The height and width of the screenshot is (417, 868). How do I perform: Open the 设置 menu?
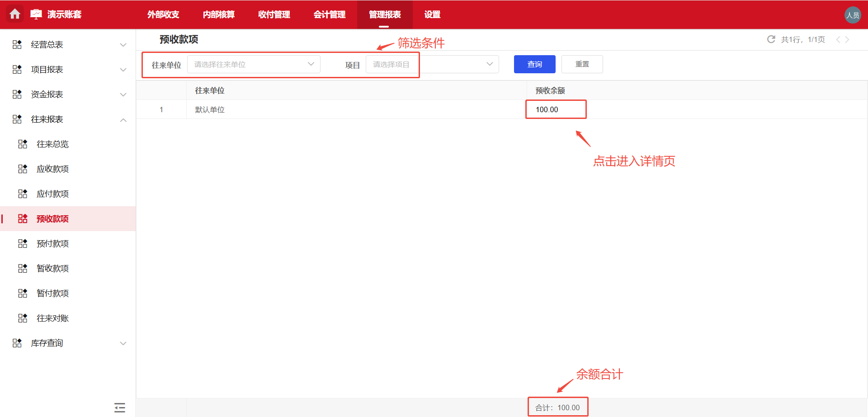(x=432, y=14)
